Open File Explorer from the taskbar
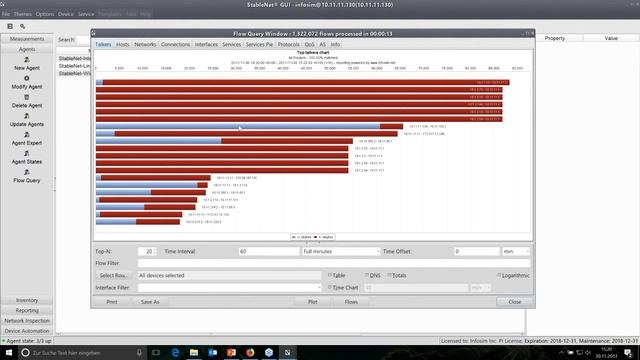The height and width of the screenshot is (360, 640). (194, 352)
